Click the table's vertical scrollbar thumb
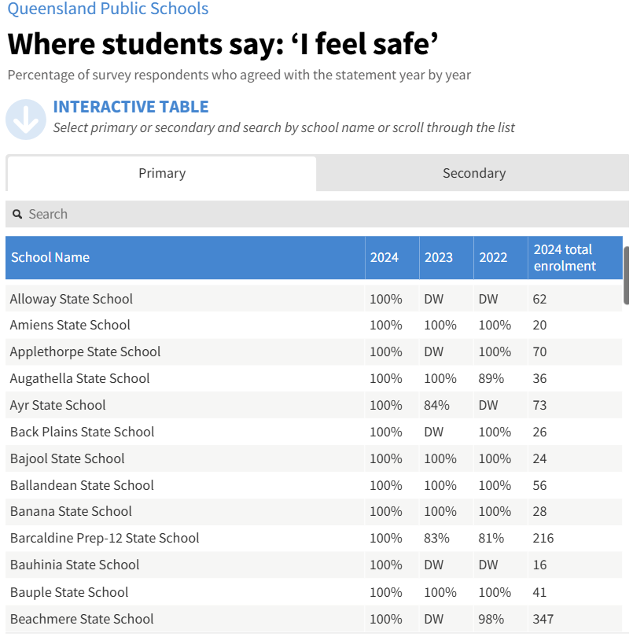This screenshot has height=644, width=644. [626, 275]
